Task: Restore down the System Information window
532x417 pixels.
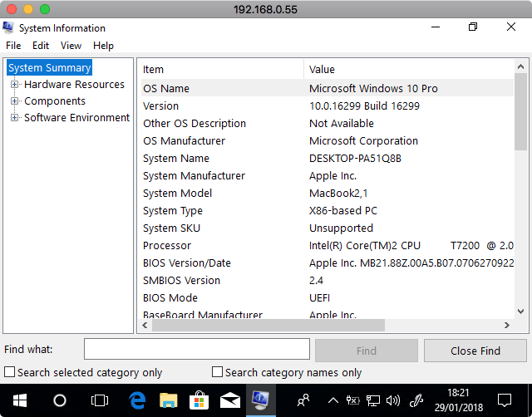Action: [473, 27]
